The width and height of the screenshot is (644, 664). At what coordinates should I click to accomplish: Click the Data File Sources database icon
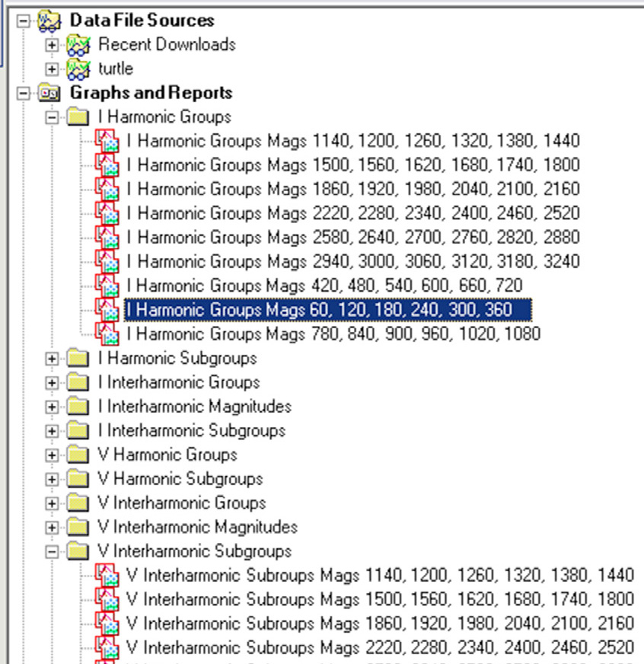pyautogui.click(x=48, y=21)
